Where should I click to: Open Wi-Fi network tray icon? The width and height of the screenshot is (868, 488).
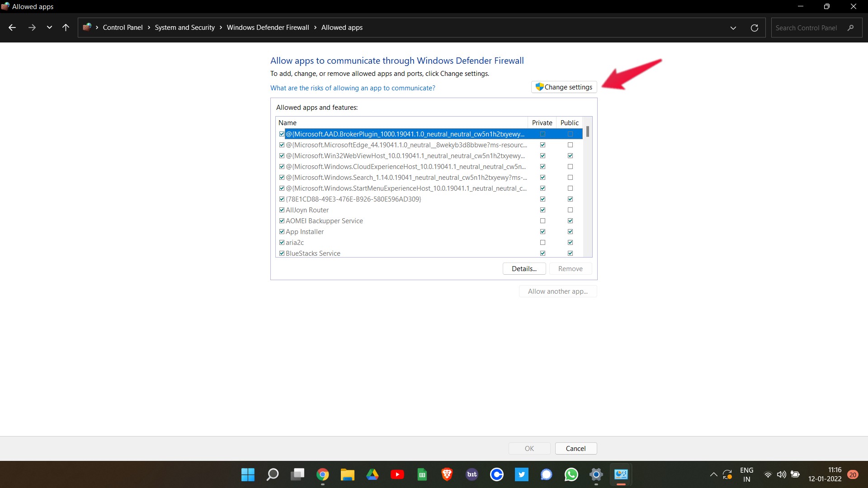coord(768,474)
